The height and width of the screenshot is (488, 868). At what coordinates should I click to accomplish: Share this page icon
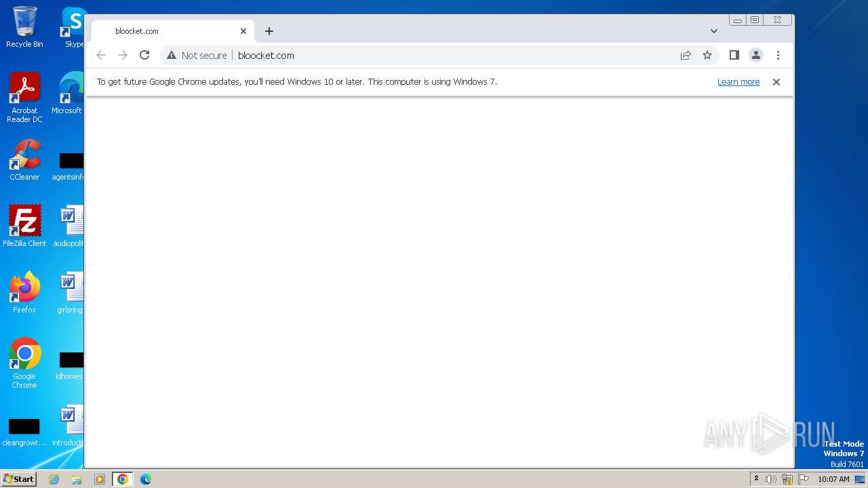(686, 56)
